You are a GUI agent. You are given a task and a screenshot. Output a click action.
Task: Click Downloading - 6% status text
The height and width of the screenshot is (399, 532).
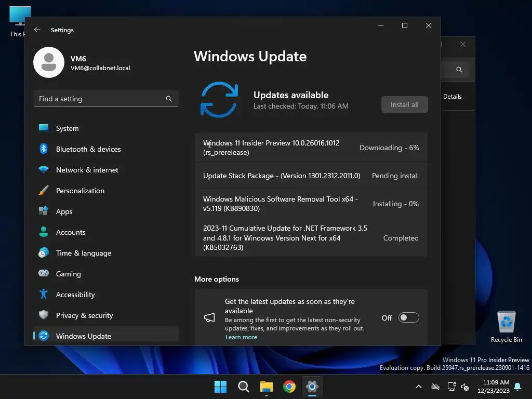point(389,148)
